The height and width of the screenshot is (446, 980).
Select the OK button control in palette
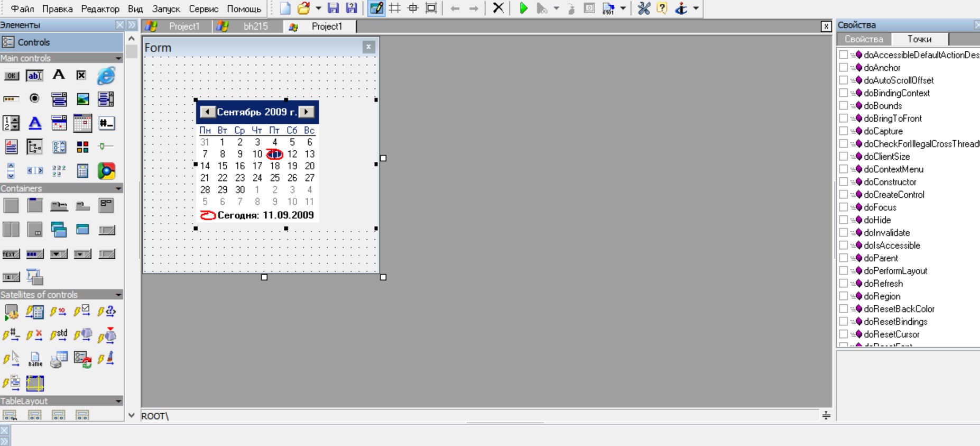coord(11,76)
